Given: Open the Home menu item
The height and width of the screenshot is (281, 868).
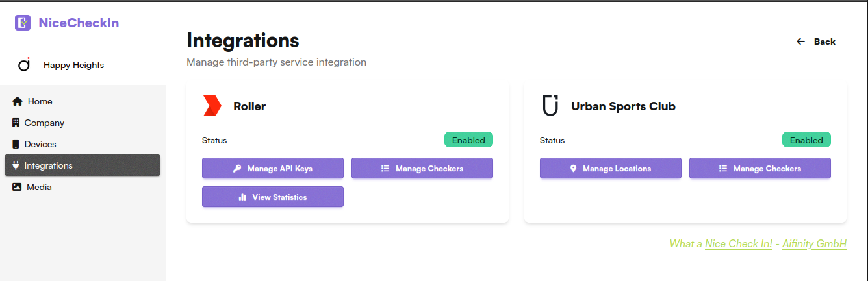Looking at the screenshot, I should 83,102.
